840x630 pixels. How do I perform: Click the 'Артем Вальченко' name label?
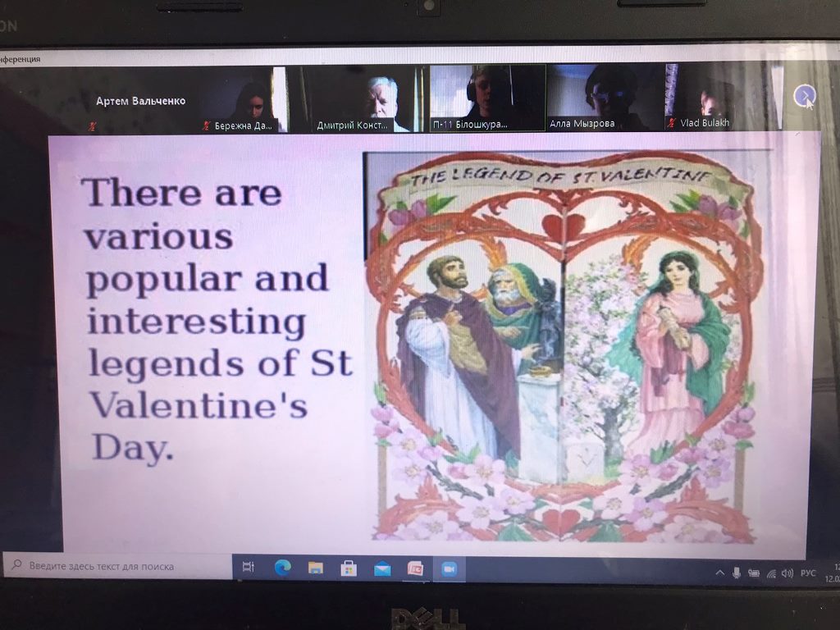140,101
